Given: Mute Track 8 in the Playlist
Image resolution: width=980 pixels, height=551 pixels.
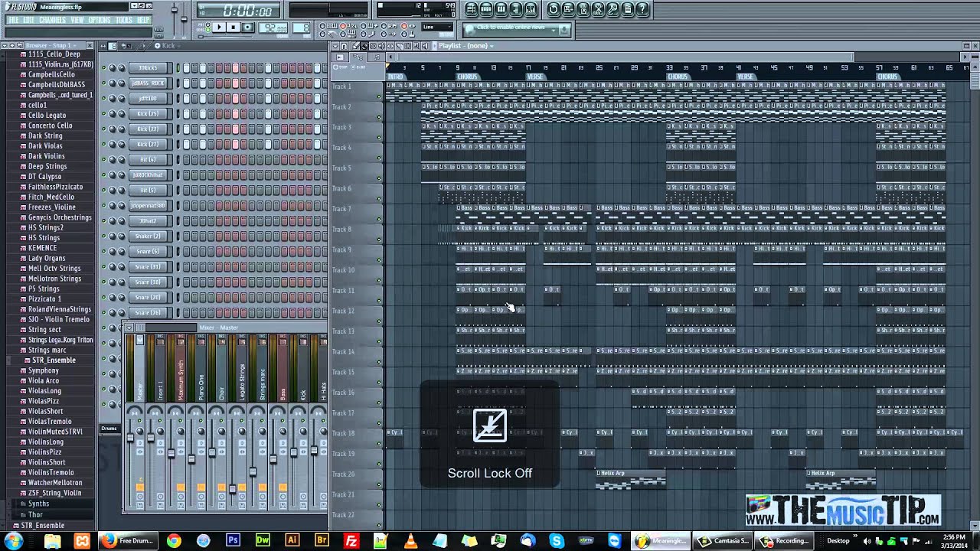Looking at the screenshot, I should [379, 240].
